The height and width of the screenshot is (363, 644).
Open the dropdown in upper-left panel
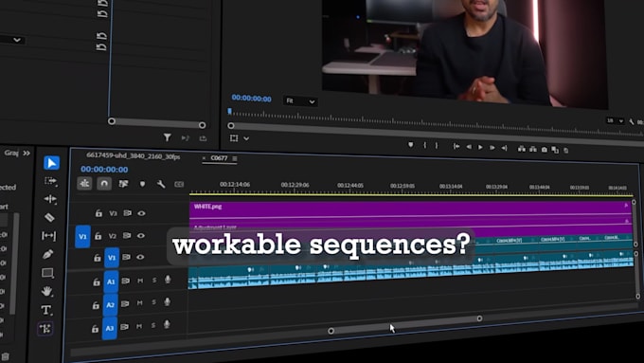point(17,40)
